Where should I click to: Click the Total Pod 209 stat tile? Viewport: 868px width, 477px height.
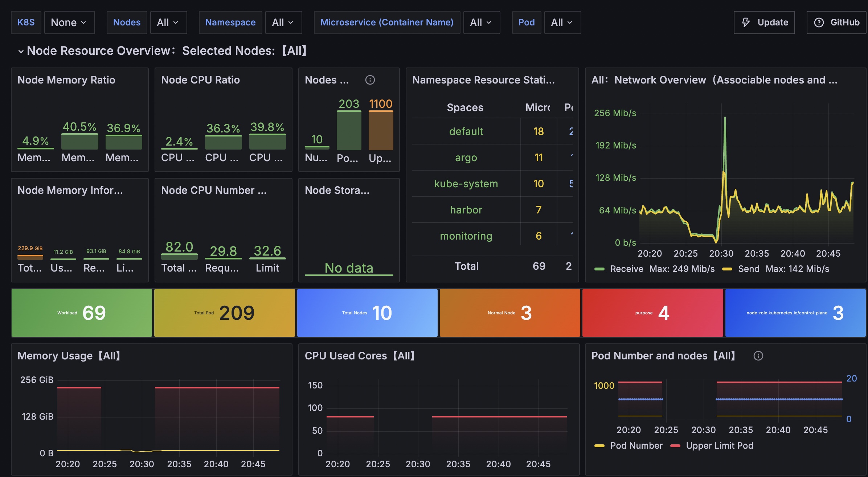click(x=224, y=313)
